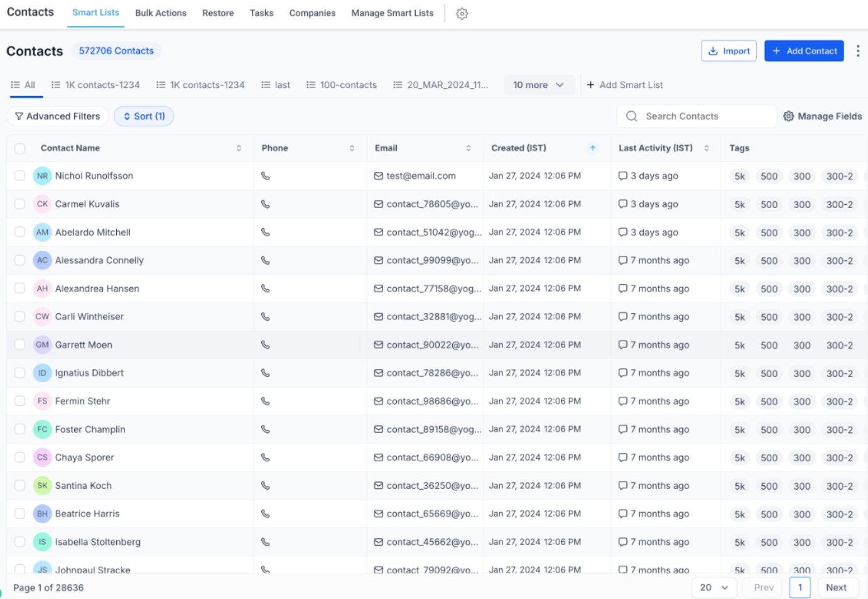Tick the select-all contacts checkbox
The image size is (868, 599).
20,148
